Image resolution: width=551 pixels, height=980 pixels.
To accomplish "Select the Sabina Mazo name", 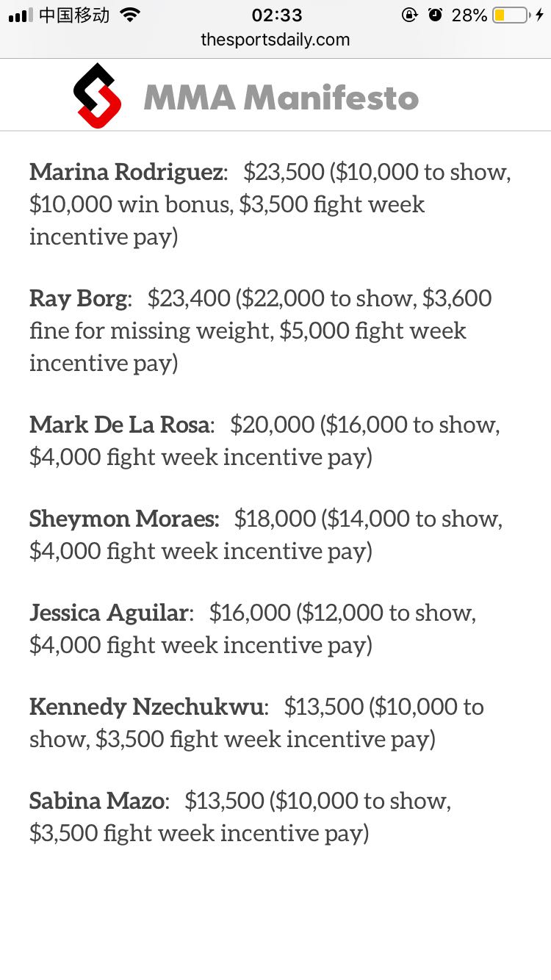I will click(x=97, y=801).
